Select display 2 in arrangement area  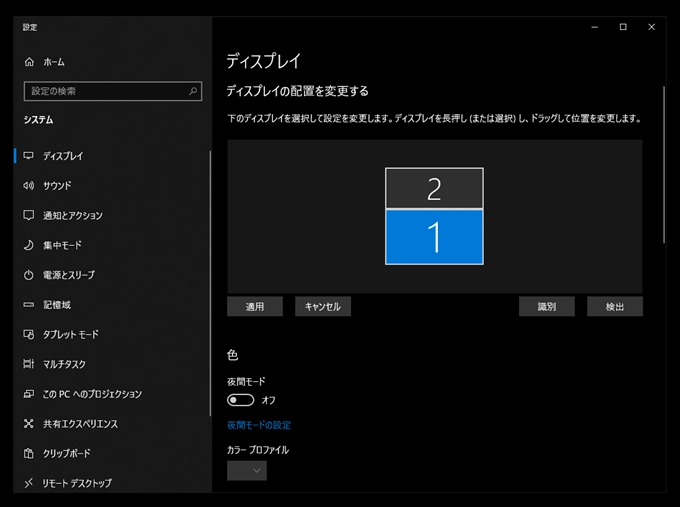tap(434, 188)
